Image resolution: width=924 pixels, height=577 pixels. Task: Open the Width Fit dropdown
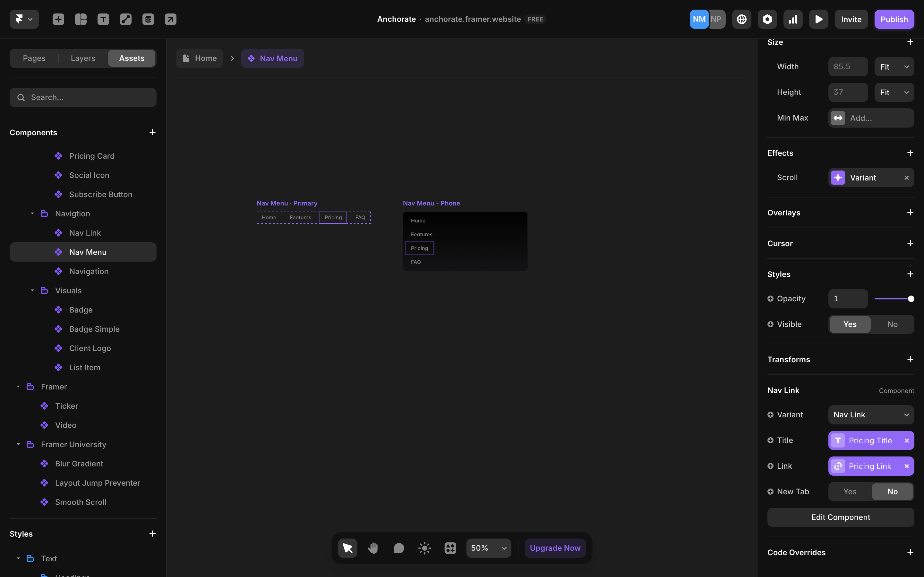pyautogui.click(x=894, y=67)
